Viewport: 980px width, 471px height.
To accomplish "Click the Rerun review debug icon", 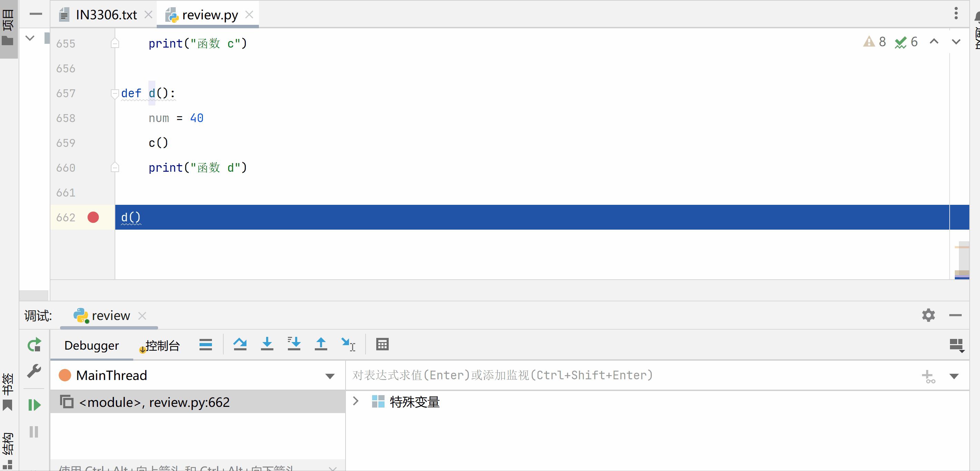I will [x=34, y=345].
